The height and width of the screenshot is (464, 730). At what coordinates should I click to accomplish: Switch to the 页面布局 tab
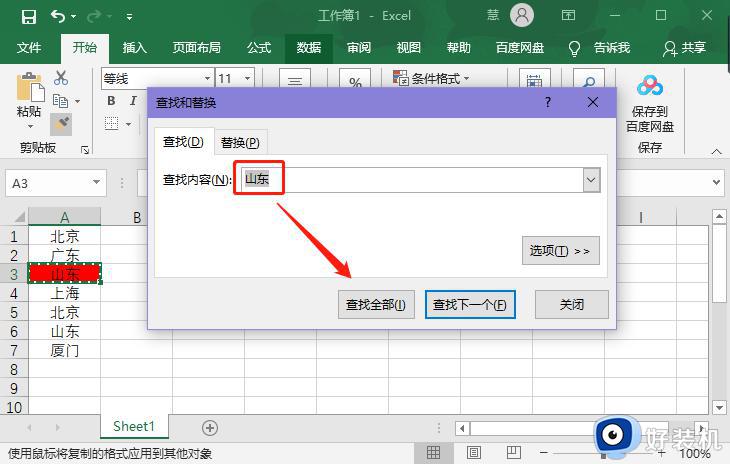[x=196, y=47]
